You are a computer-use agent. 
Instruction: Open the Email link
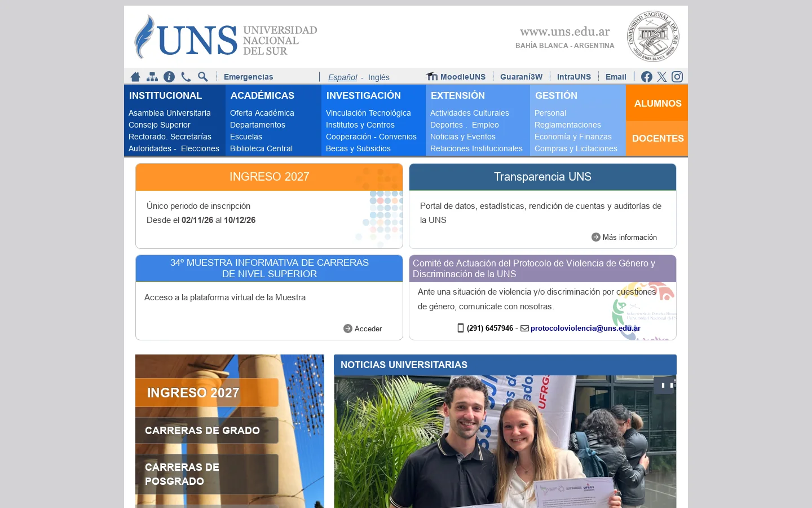tap(616, 77)
